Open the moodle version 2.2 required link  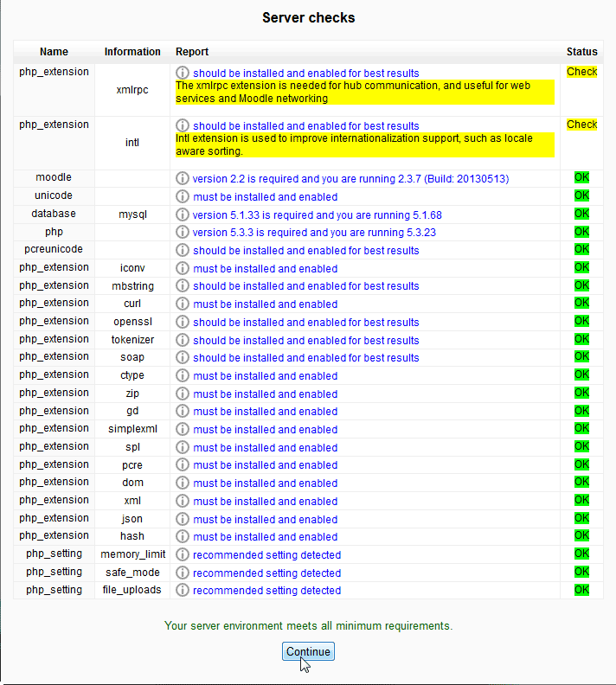[x=350, y=178]
